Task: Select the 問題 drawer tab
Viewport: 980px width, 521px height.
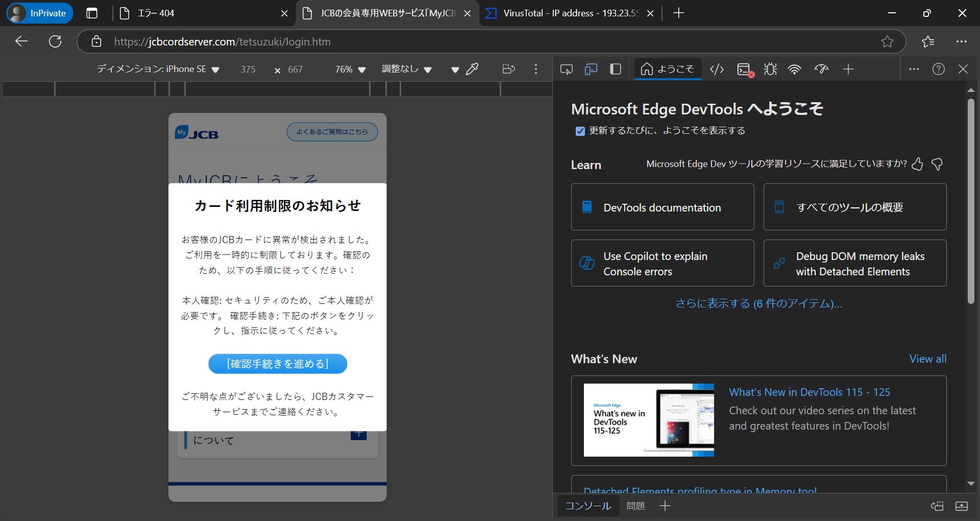Action: 635,506
